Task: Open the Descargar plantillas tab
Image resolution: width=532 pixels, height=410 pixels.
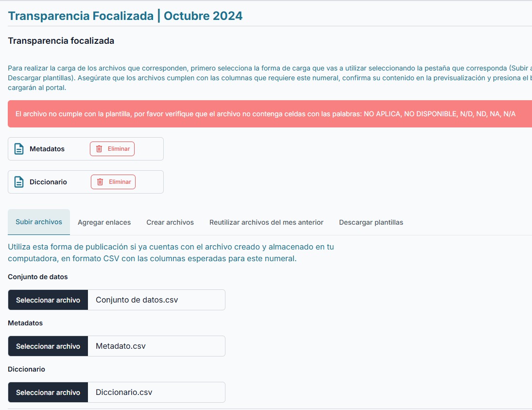Action: coord(371,222)
